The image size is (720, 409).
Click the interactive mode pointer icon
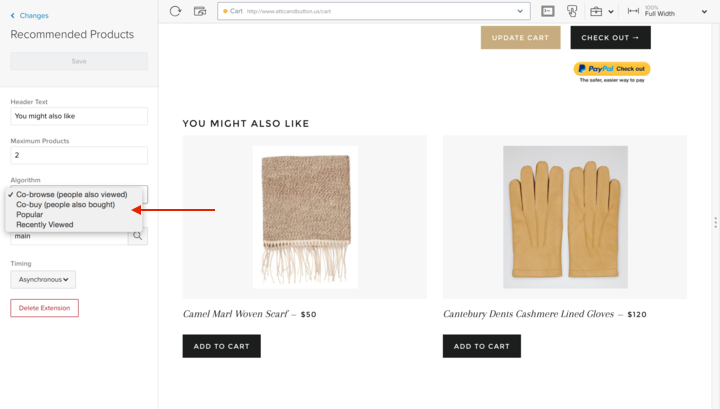tap(572, 11)
